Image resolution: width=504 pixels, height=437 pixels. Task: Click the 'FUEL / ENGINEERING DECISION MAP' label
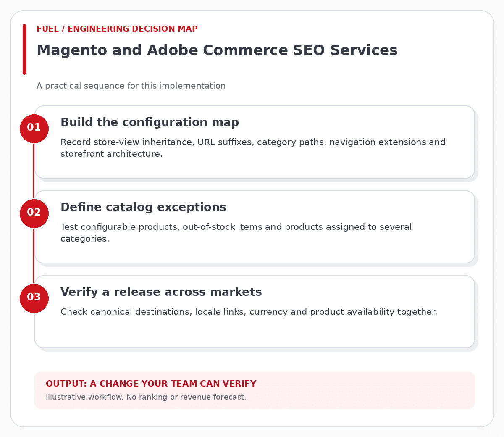(117, 29)
